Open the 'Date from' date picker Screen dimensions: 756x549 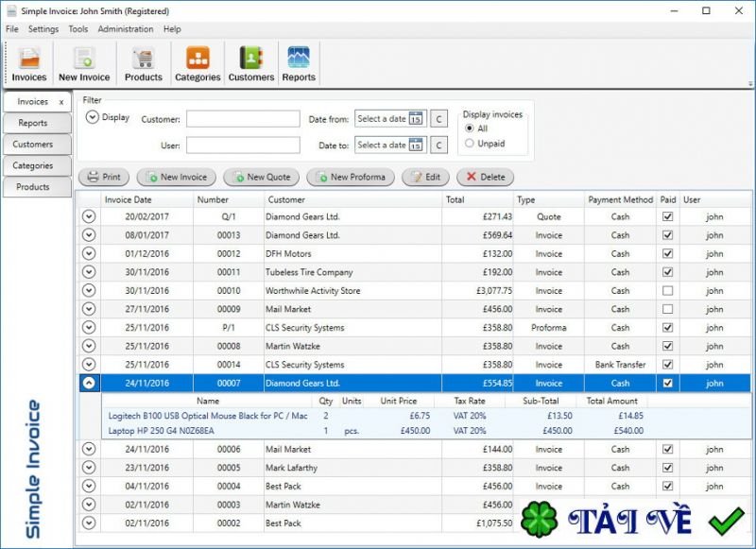(x=414, y=120)
